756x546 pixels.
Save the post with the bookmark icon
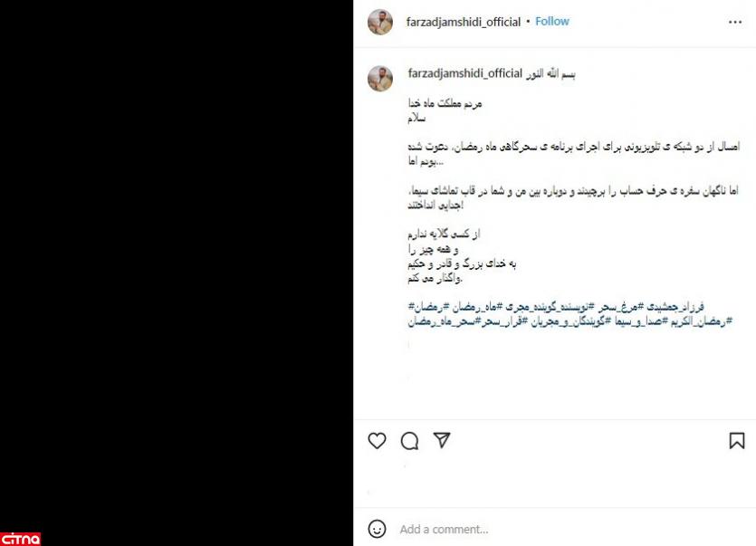click(737, 440)
